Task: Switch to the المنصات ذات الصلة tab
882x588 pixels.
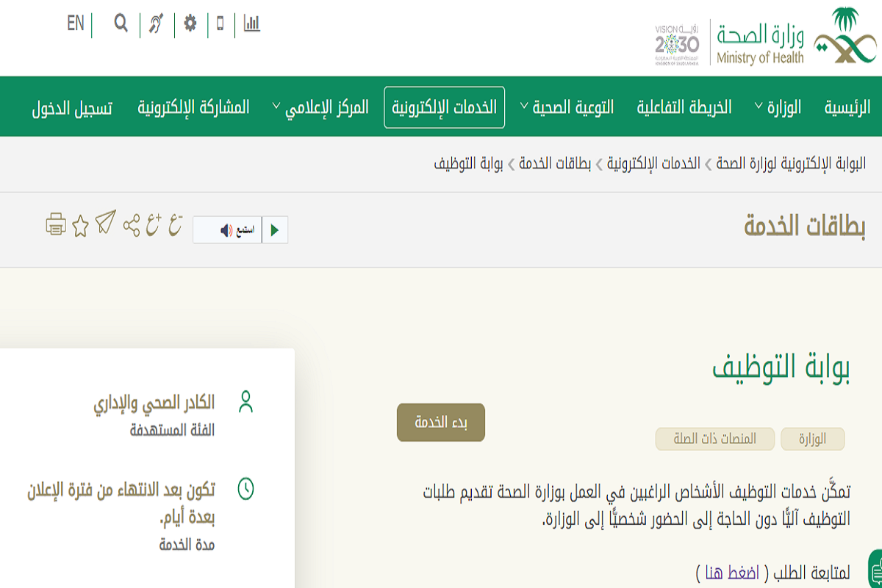Action: pos(714,439)
